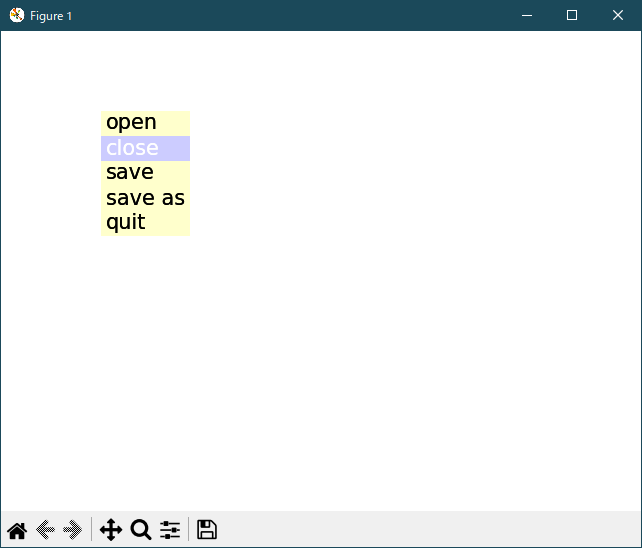This screenshot has height=548, width=642.
Task: Click the Home reset view icon
Action: pos(17,530)
